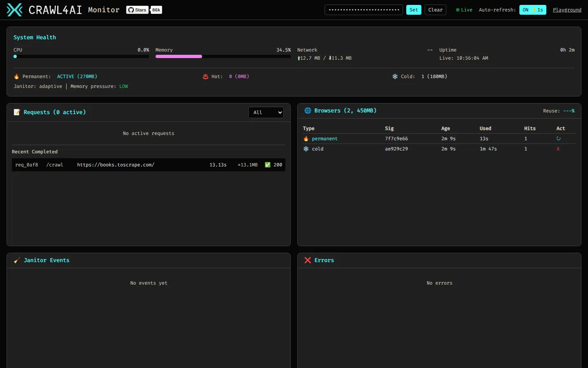The width and height of the screenshot is (588, 368).
Task: Click the 1m 47s used value in cold row
Action: click(488, 149)
